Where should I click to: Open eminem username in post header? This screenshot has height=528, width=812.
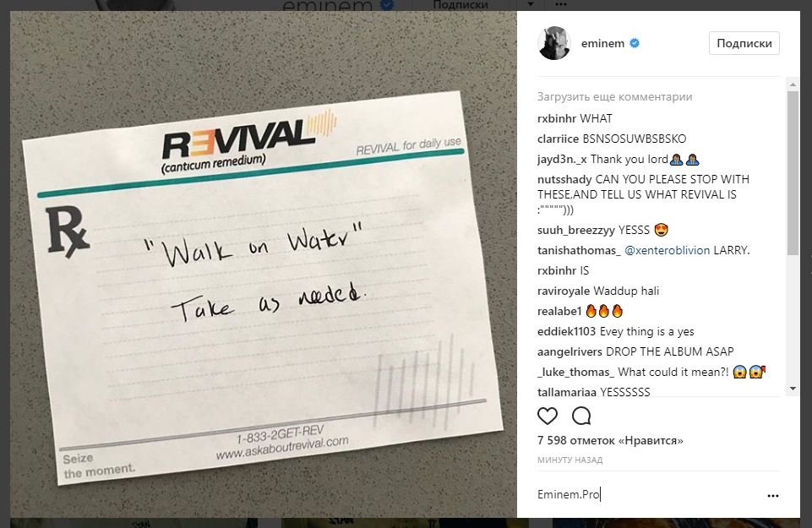[602, 43]
